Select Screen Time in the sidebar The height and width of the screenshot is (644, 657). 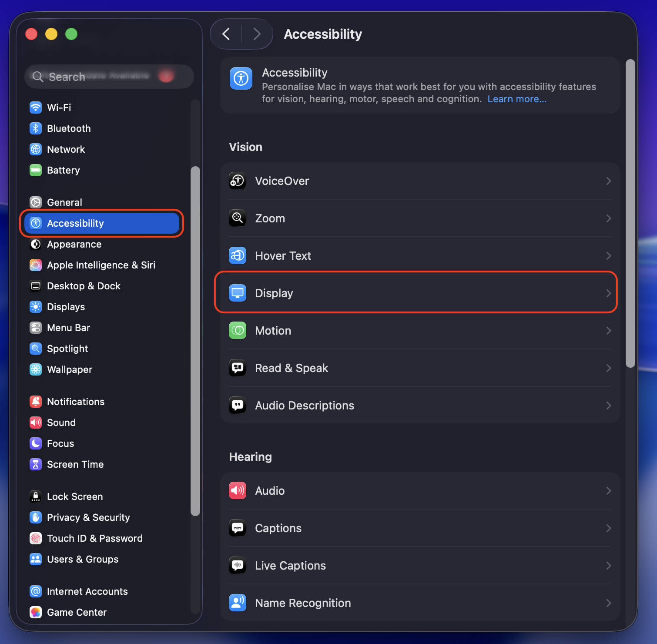(102, 464)
